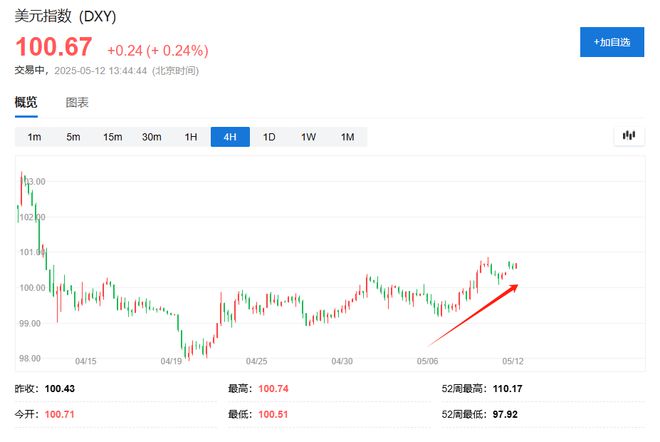The width and height of the screenshot is (660, 442).
Task: Select the 15m timeframe
Action: (x=112, y=137)
